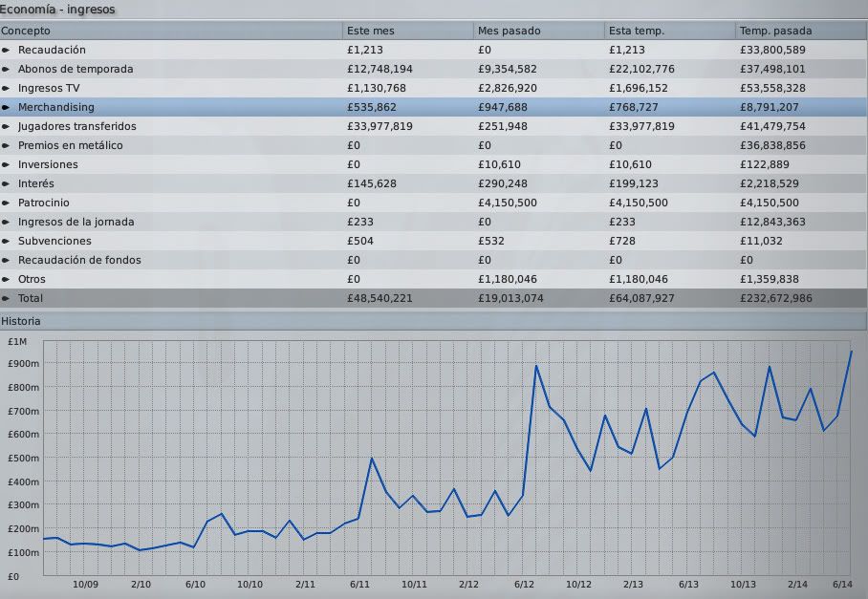The width and height of the screenshot is (868, 599).
Task: Expand the Total row arrow
Action: click(6, 298)
